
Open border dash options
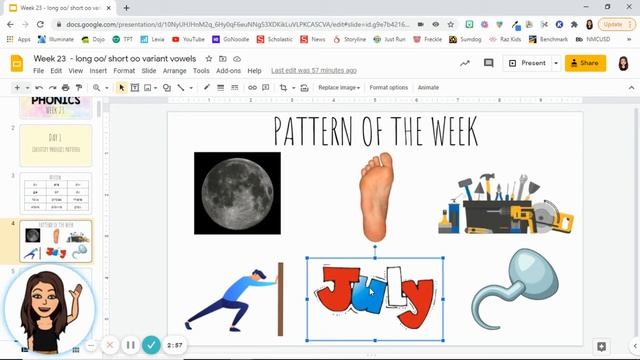click(x=234, y=88)
